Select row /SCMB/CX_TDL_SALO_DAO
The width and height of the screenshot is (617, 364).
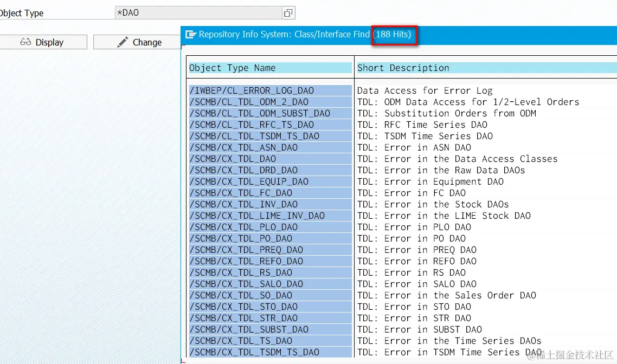pos(271,284)
